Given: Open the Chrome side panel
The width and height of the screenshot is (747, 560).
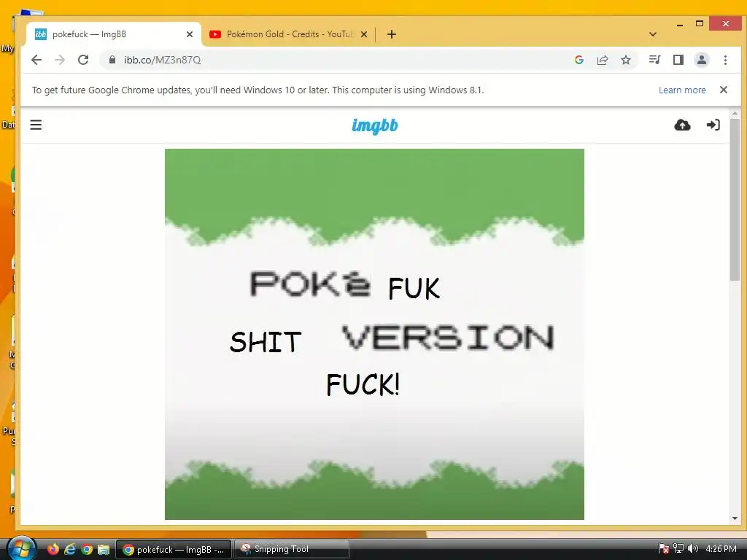Looking at the screenshot, I should tap(678, 60).
